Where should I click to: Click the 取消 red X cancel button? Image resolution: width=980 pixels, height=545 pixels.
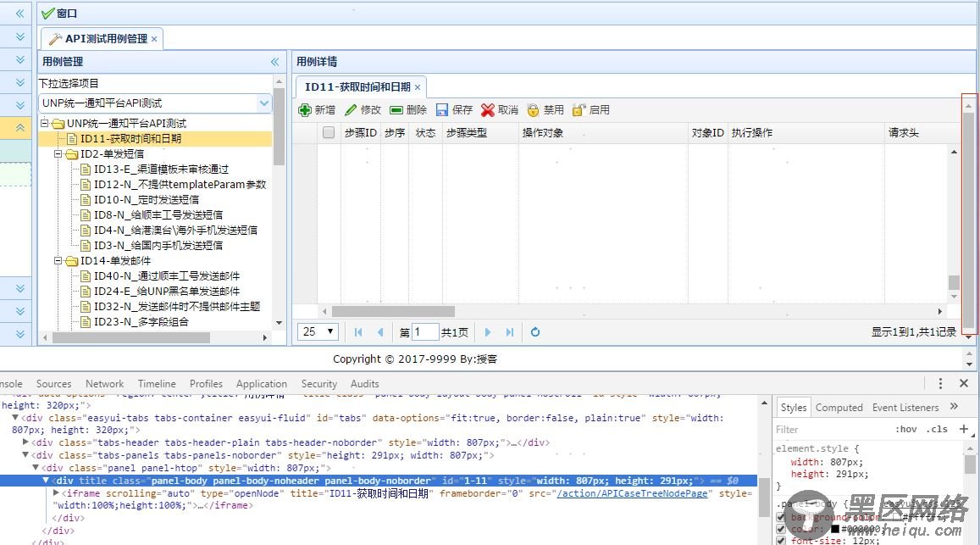[500, 110]
